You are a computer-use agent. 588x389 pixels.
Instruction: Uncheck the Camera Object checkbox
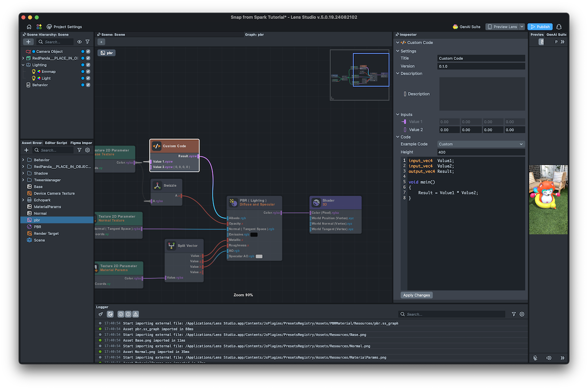tap(88, 52)
